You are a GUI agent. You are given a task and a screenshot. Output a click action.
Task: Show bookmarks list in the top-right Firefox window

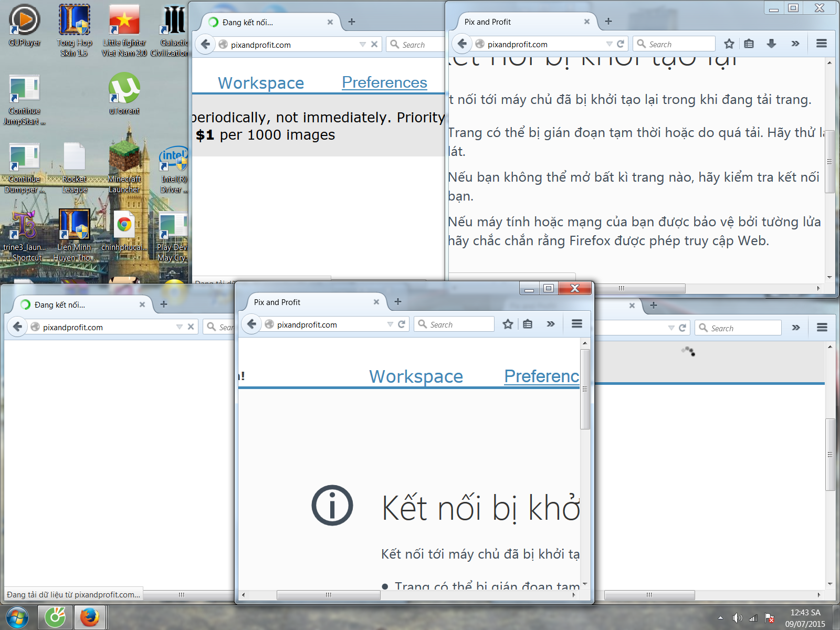749,44
